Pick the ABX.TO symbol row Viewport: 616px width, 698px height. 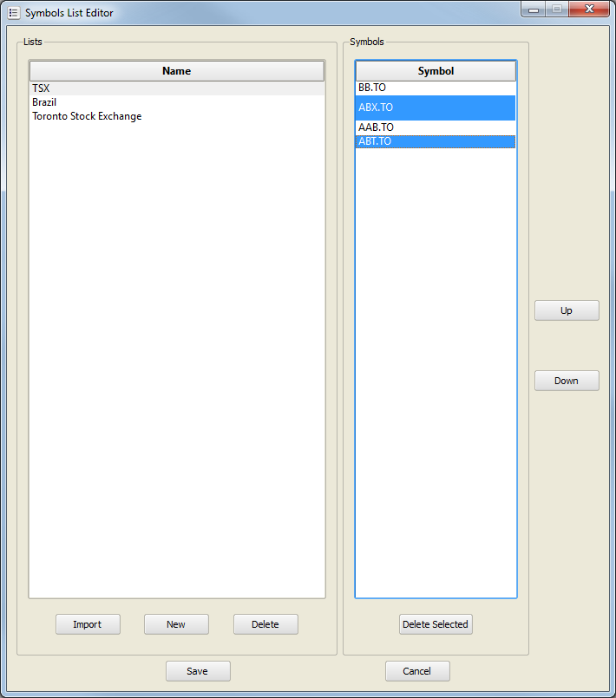(x=376, y=108)
